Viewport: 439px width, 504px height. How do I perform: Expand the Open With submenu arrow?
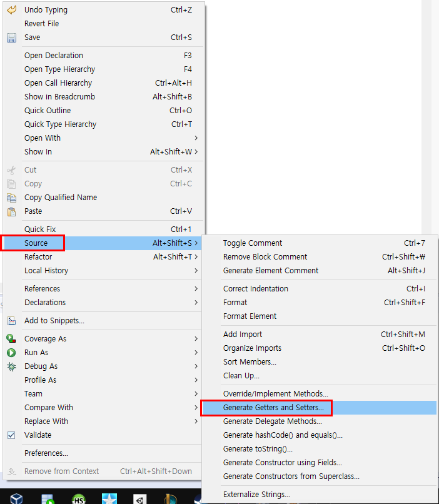click(196, 138)
